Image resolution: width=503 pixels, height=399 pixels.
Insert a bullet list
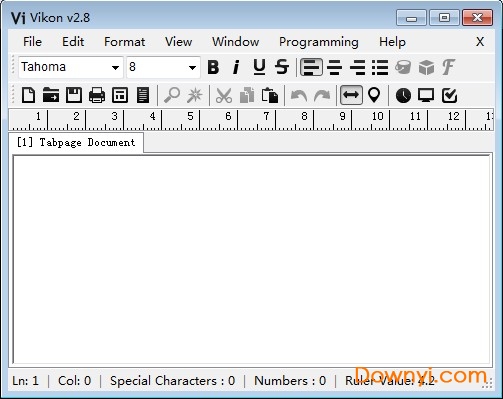380,67
